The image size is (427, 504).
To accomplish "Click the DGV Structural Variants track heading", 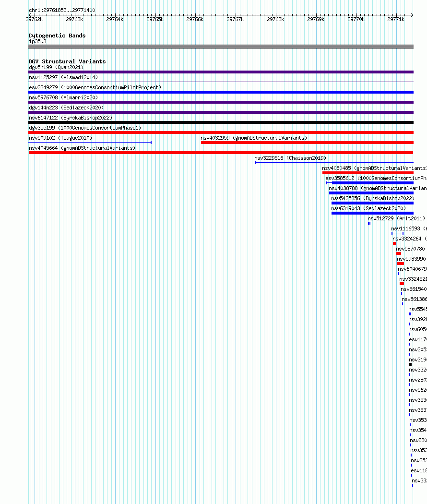I will pyautogui.click(x=67, y=61).
